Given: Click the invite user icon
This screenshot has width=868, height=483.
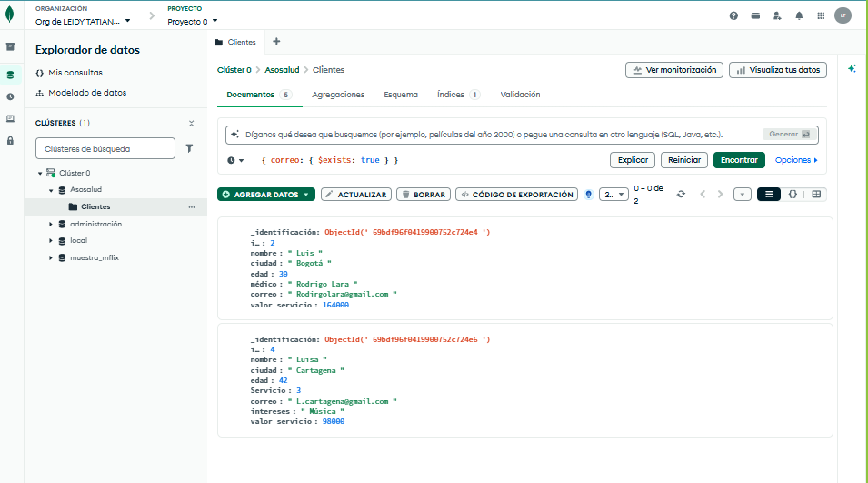Looking at the screenshot, I should [777, 15].
